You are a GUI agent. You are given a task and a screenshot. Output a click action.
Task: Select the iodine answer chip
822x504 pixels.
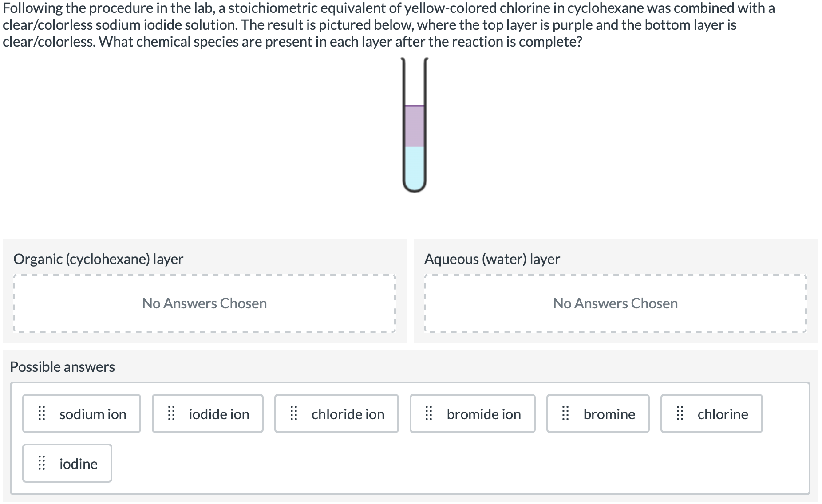[x=67, y=463]
